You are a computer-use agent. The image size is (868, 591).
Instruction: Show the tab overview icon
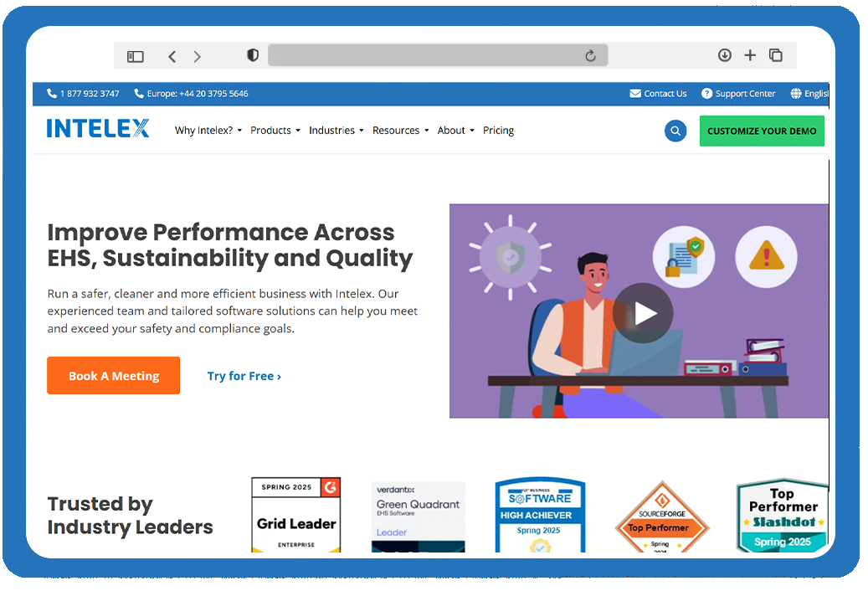click(x=776, y=55)
